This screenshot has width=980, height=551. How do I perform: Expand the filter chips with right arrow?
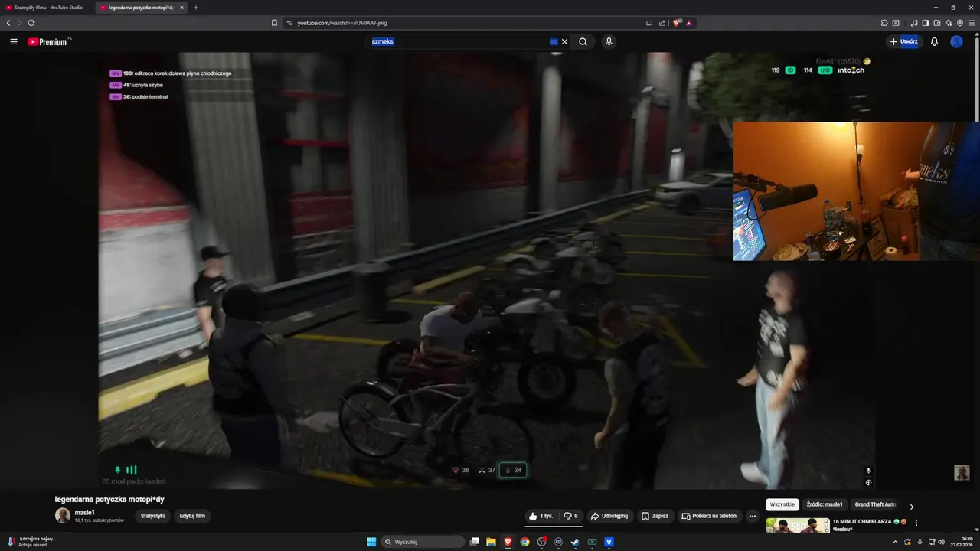pos(912,507)
